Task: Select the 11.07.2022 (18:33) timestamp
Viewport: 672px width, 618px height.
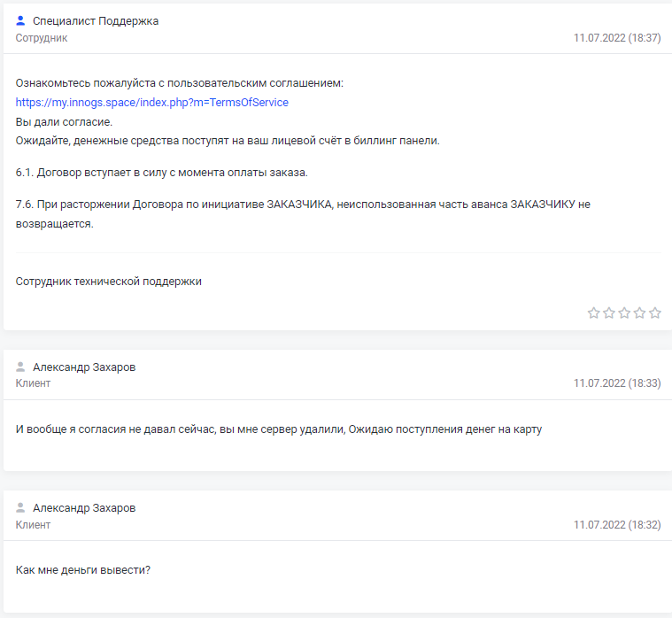Action: pos(617,383)
